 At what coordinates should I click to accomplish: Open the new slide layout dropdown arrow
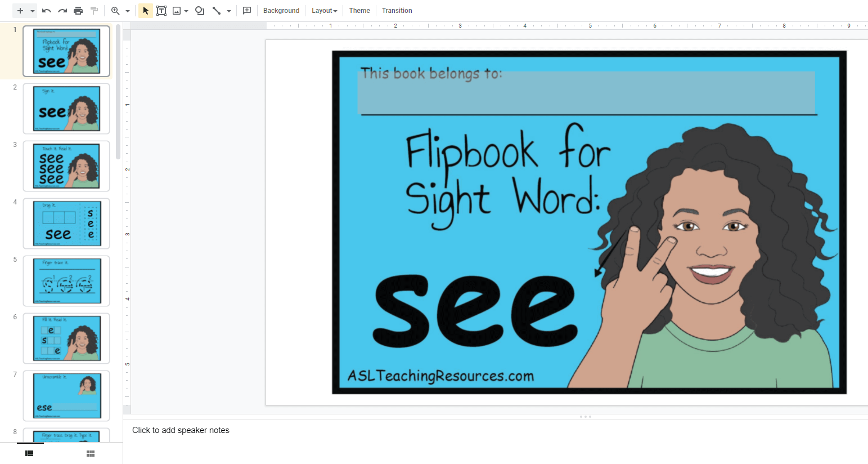(x=33, y=11)
